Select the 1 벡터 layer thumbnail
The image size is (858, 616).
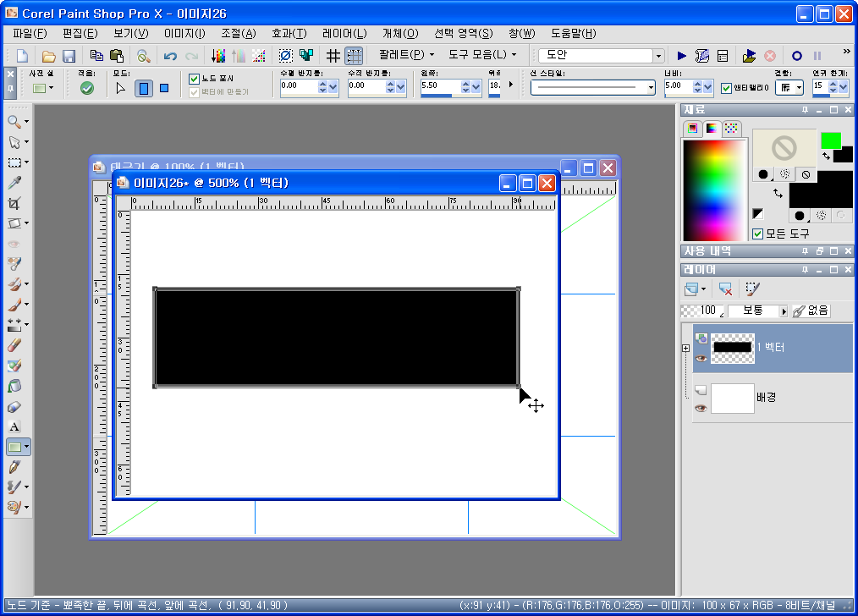pos(732,348)
